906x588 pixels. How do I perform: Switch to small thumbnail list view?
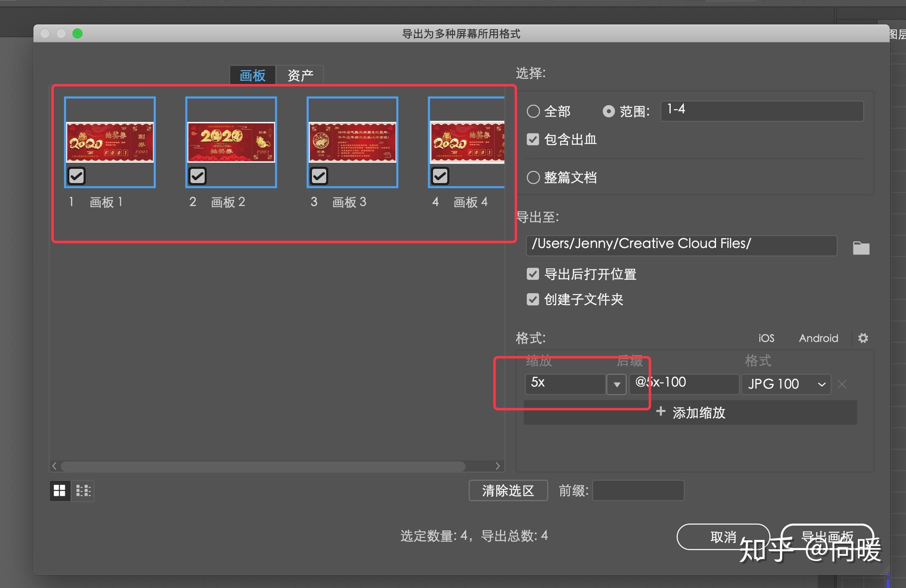point(83,491)
